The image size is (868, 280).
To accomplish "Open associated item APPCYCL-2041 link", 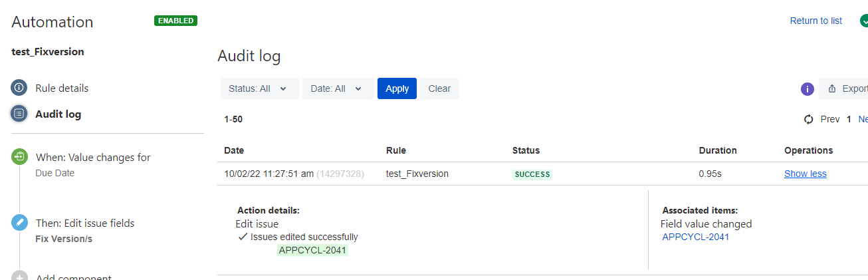I will point(696,237).
